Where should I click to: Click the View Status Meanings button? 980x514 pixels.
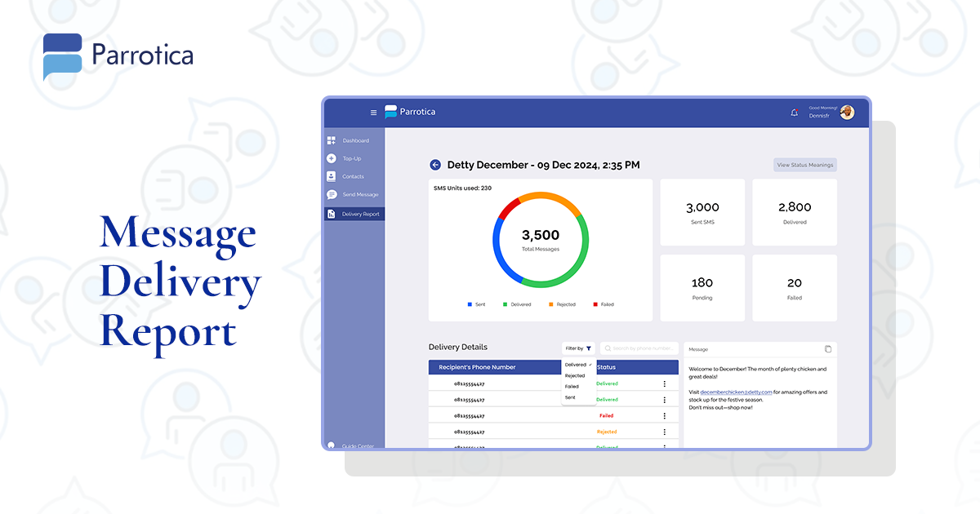[805, 165]
